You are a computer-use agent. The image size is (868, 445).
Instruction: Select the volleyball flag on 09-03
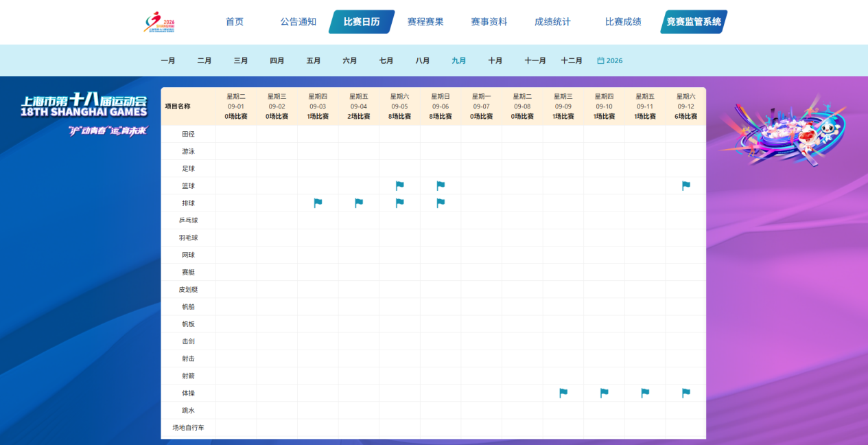(318, 203)
